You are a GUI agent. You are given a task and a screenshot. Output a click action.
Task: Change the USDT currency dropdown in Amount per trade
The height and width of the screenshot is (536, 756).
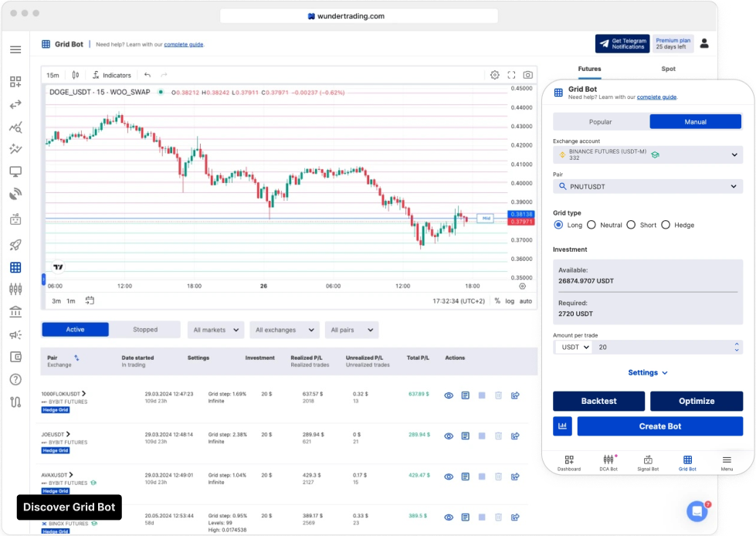point(573,347)
